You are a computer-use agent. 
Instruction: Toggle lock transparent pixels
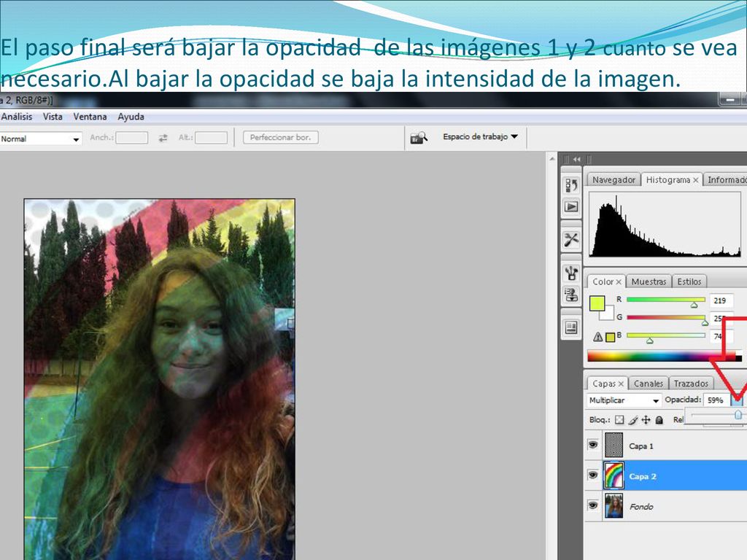click(619, 420)
